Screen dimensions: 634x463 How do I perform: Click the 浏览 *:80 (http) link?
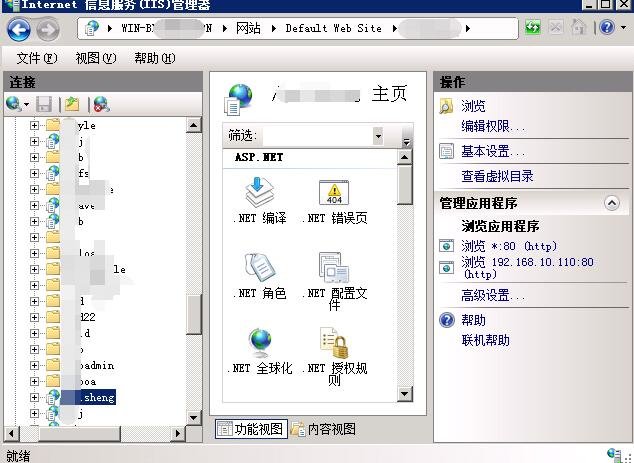coord(509,245)
